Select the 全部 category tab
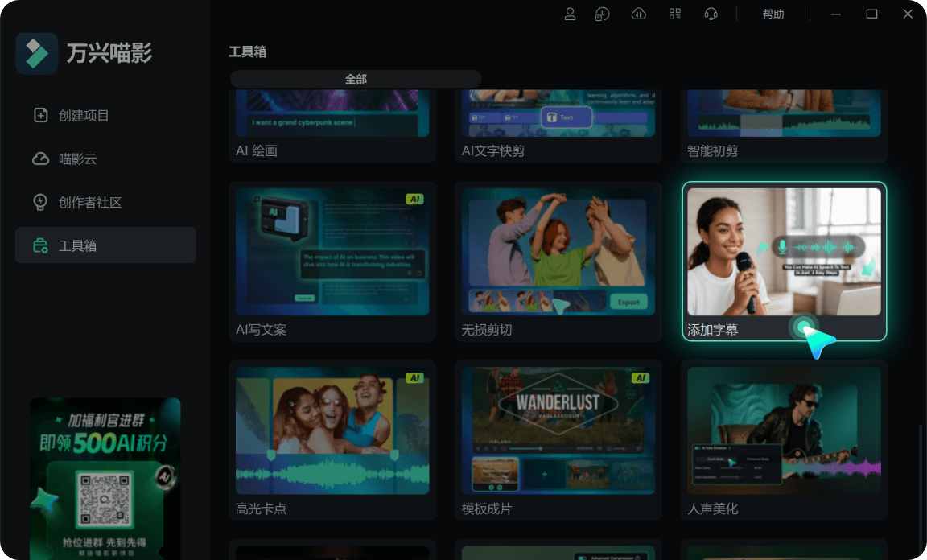 (356, 79)
